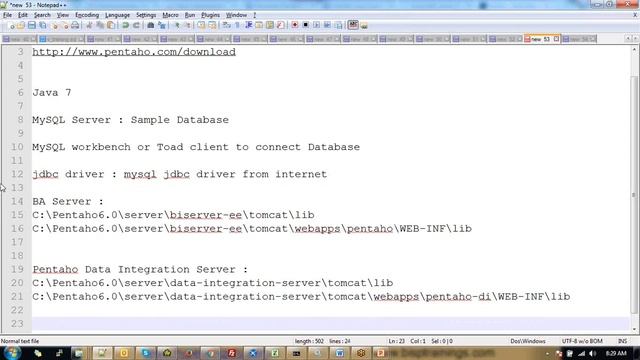640x360 pixels.
Task: Click the 'Pentaho Data Integration Server :' line
Action: click(140, 269)
